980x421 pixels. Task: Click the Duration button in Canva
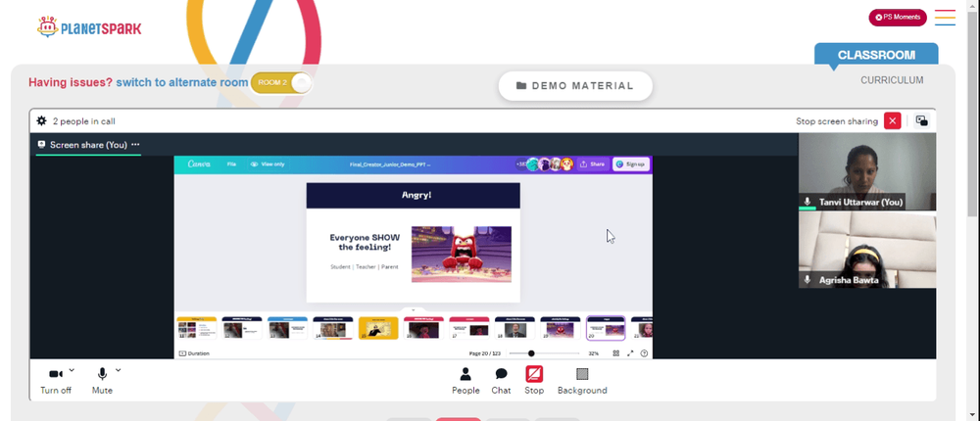pyautogui.click(x=194, y=353)
